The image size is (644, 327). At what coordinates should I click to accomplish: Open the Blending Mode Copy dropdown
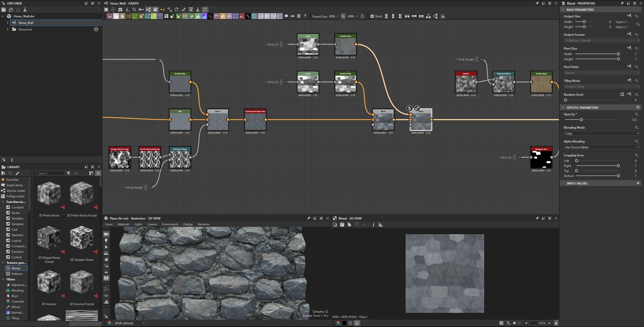pos(602,133)
